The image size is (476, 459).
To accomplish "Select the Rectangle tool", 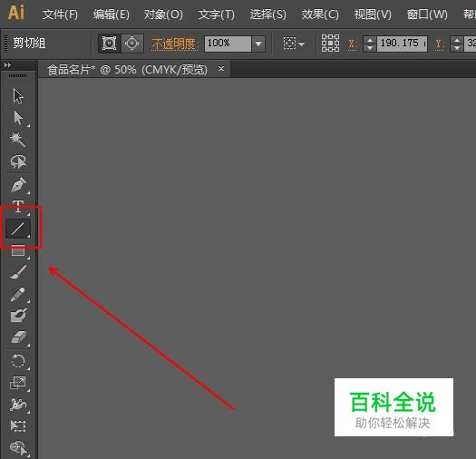I will click(18, 250).
